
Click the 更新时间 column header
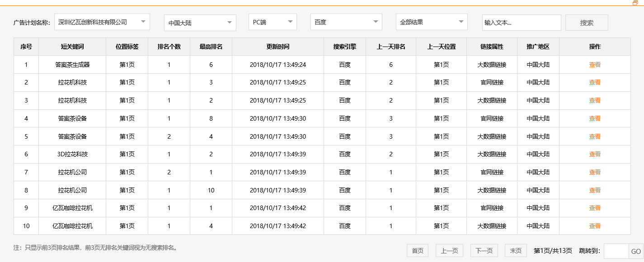(277, 47)
